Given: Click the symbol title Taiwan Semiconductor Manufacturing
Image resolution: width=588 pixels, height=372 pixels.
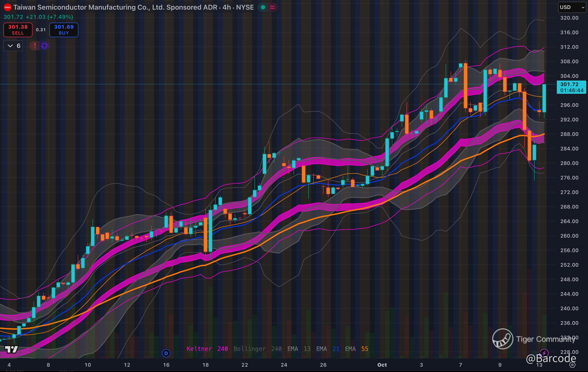Looking at the screenshot, I should coord(115,7).
